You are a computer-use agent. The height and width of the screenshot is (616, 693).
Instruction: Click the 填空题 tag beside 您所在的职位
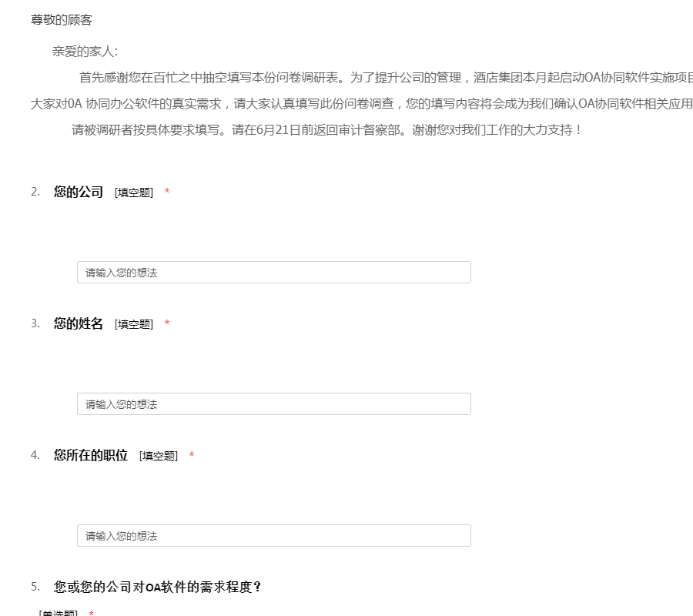[x=159, y=456]
